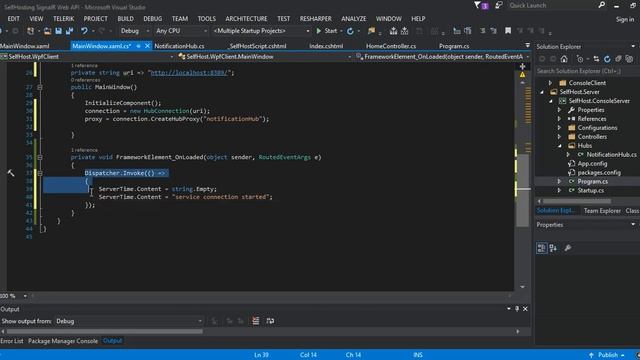This screenshot has height=360, width=640.
Task: Open the FrameworkElement_OnLoaded member dropdown
Action: tap(442, 57)
